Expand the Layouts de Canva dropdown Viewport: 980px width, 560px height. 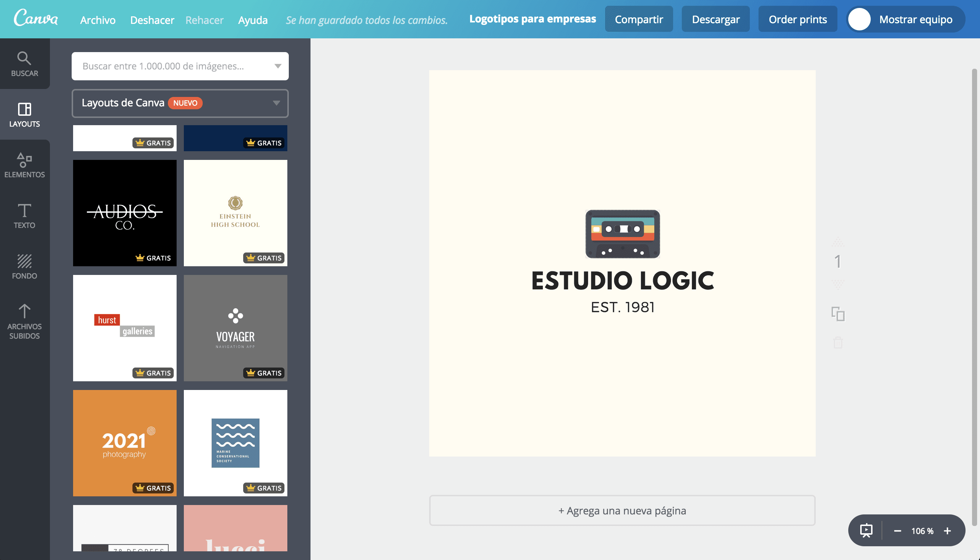coord(276,103)
